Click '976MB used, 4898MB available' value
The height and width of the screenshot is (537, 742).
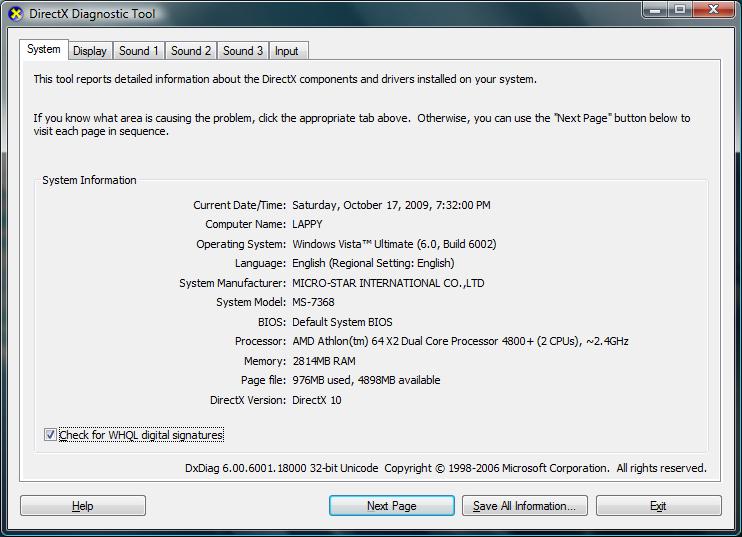[366, 380]
